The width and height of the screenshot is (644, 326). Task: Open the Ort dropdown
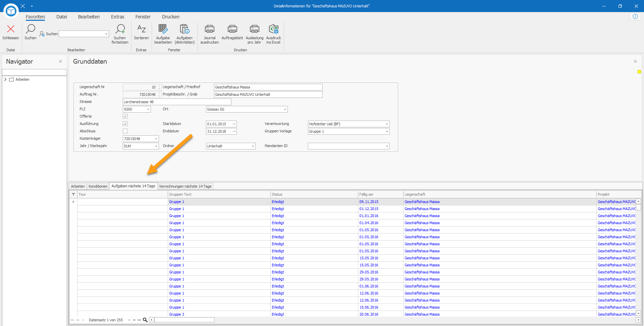point(285,109)
